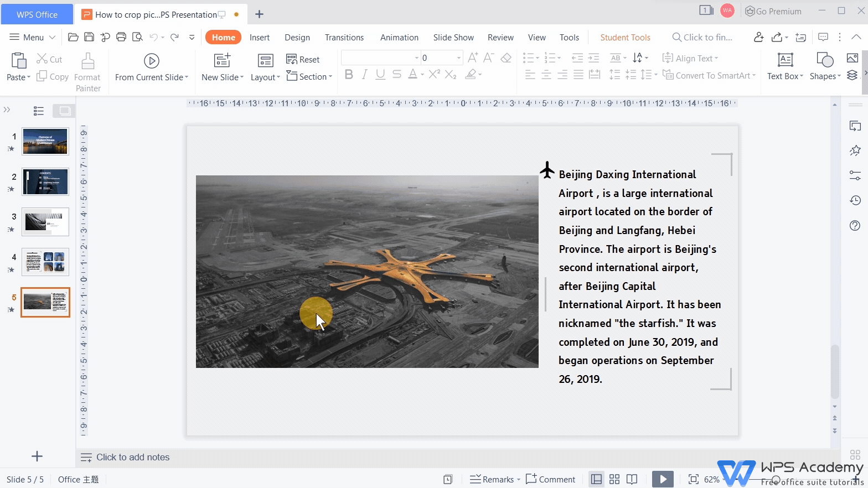Open the animation star pane in right sidebar
The width and height of the screenshot is (868, 488).
[855, 150]
